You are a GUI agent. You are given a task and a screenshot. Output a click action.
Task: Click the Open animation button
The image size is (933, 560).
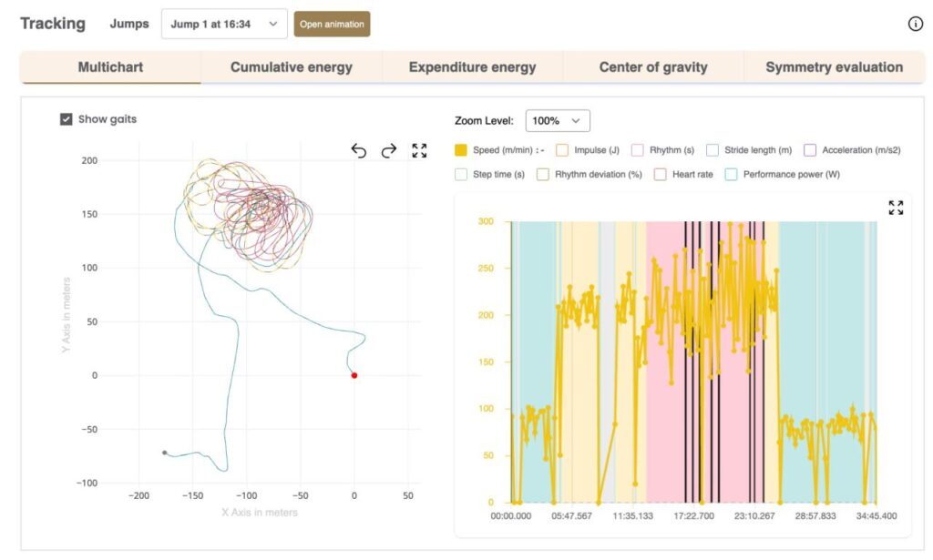coord(332,25)
